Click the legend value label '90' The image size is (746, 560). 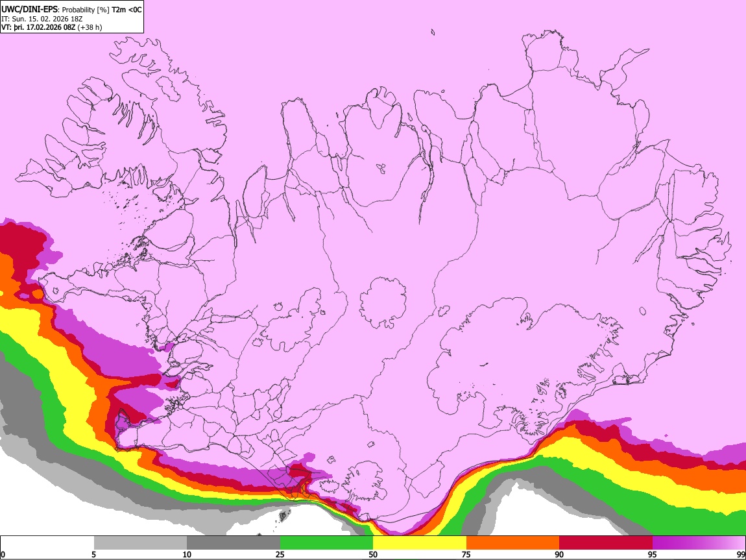coord(559,555)
